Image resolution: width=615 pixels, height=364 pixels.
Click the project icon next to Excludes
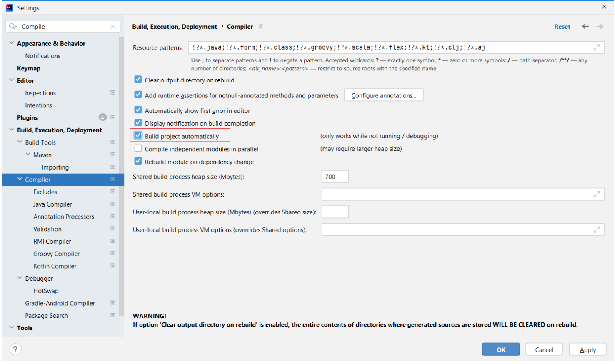point(113,192)
